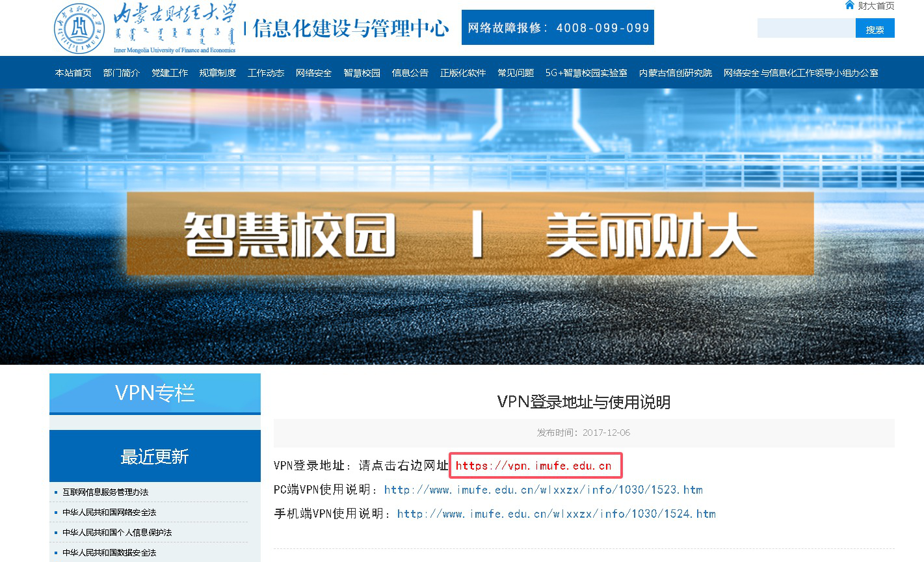Image resolution: width=924 pixels, height=562 pixels.
Task: Select the 部门简介 menu item
Action: tap(121, 73)
